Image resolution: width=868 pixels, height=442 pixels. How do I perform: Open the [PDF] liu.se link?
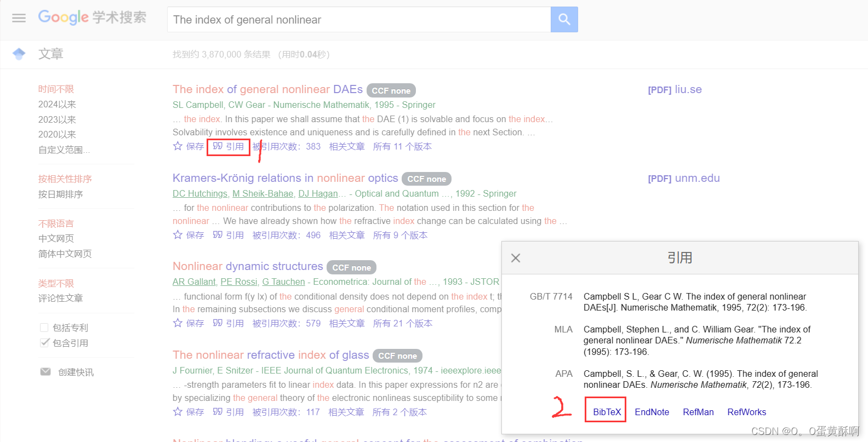[x=675, y=89]
